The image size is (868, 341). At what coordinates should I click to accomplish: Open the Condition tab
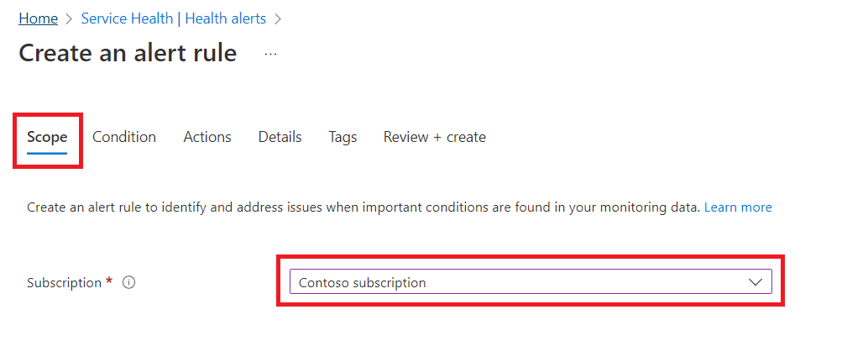click(124, 137)
